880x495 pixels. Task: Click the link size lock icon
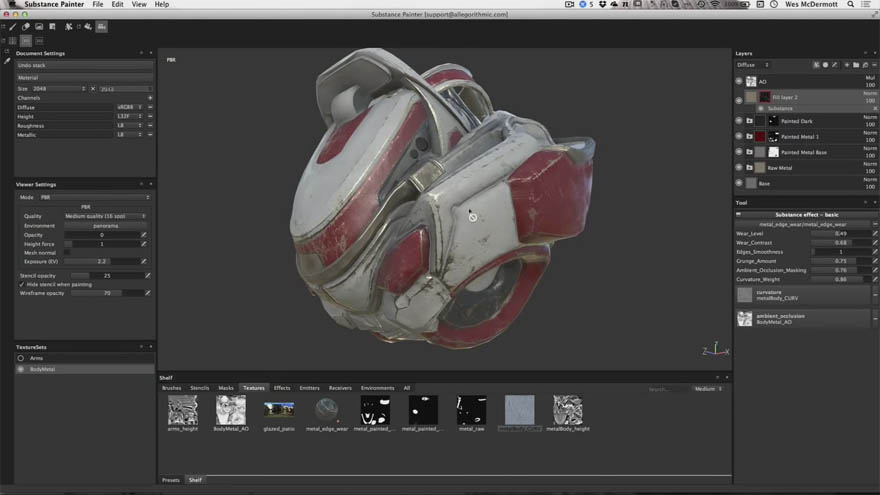coord(93,89)
